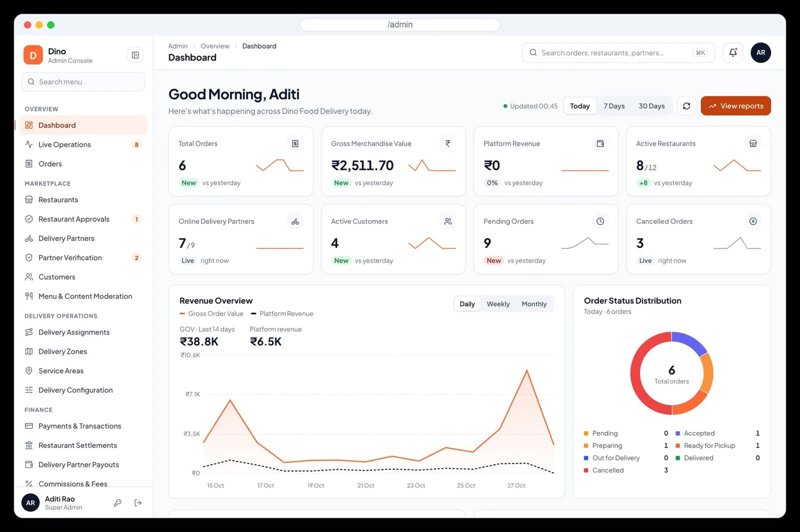This screenshot has height=532, width=800.
Task: Click the Overview breadcrumb link
Action: pos(215,46)
